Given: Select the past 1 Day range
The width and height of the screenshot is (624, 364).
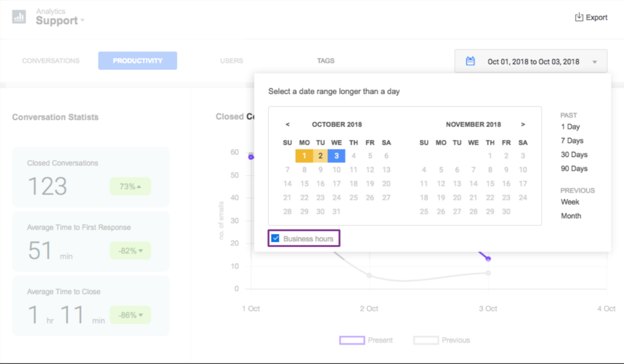Looking at the screenshot, I should point(571,127).
